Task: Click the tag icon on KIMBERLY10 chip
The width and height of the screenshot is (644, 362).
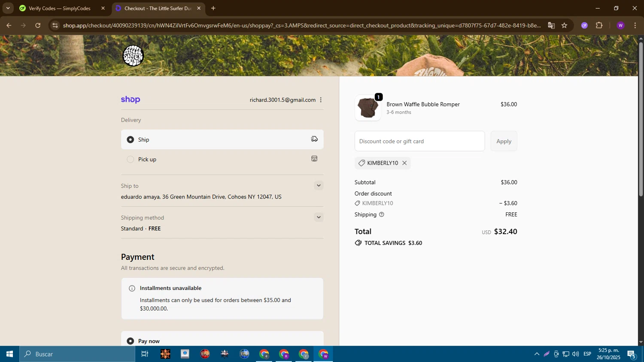Action: [361, 163]
